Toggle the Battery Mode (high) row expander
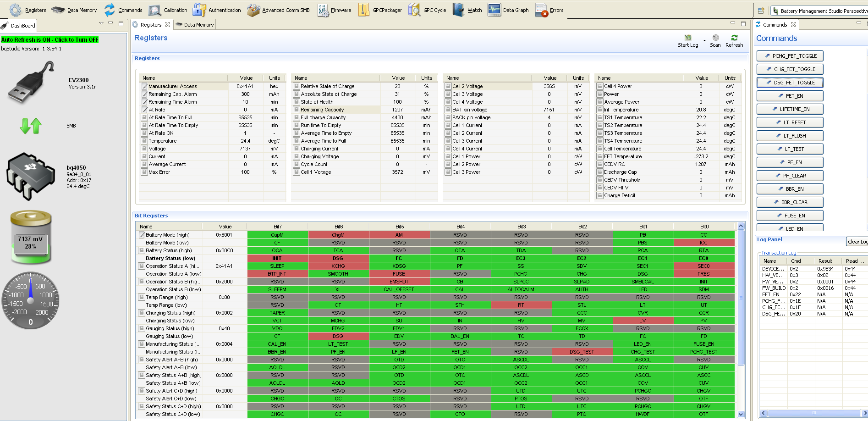This screenshot has height=421, width=868. [142, 235]
